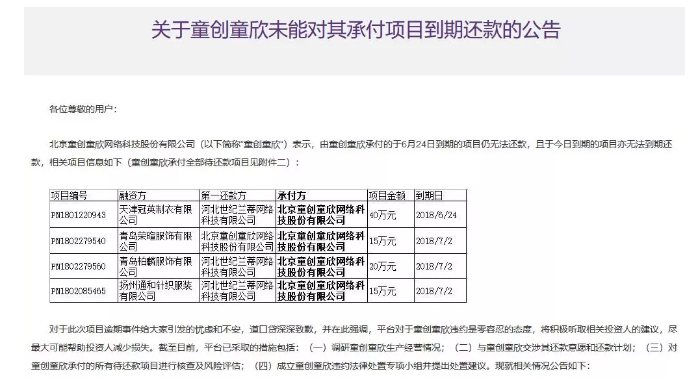
Task: Click the 40万元 amount cell
Action: pos(391,215)
